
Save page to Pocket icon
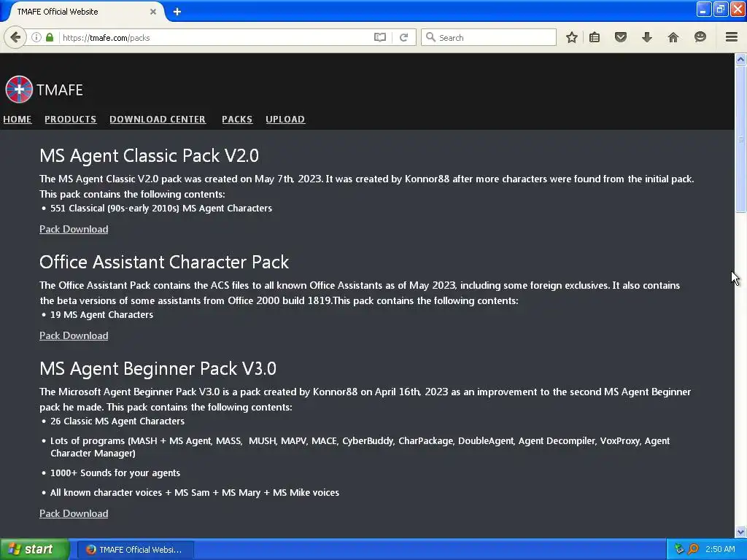[x=620, y=37]
